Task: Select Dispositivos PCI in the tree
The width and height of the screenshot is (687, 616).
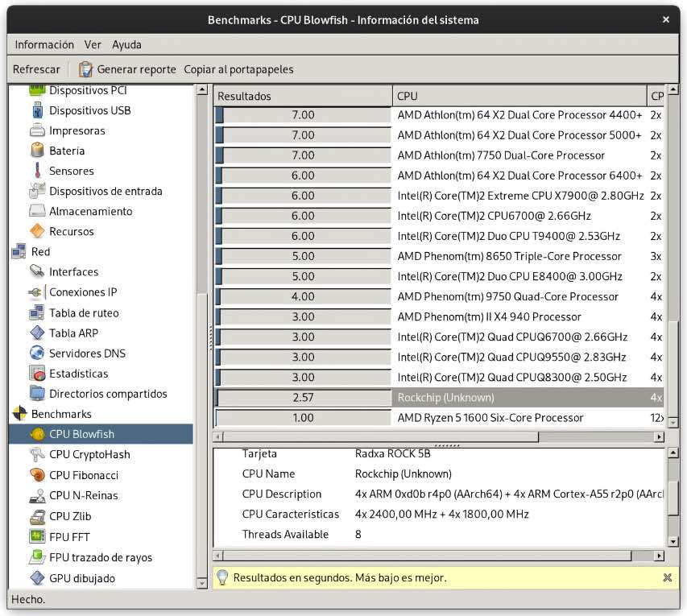Action: click(88, 90)
